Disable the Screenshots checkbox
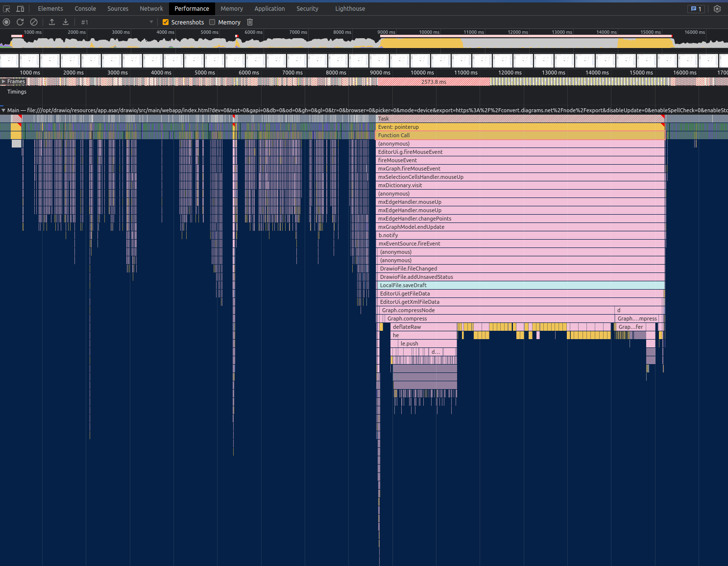This screenshot has width=728, height=566. click(166, 22)
